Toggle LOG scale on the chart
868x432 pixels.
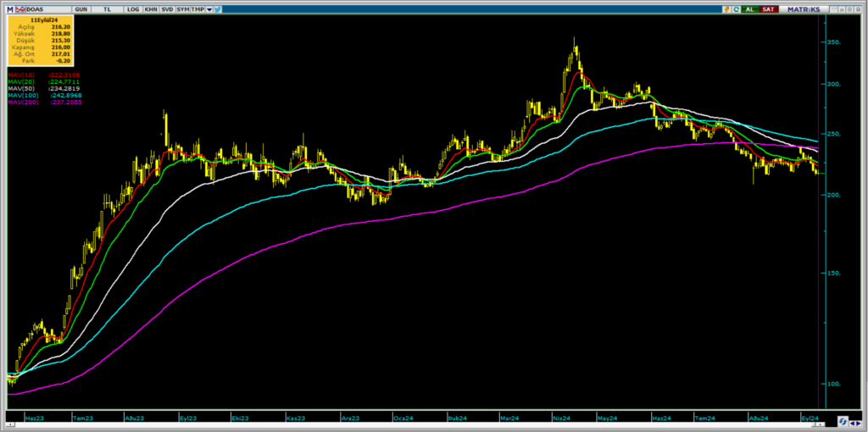coord(133,8)
